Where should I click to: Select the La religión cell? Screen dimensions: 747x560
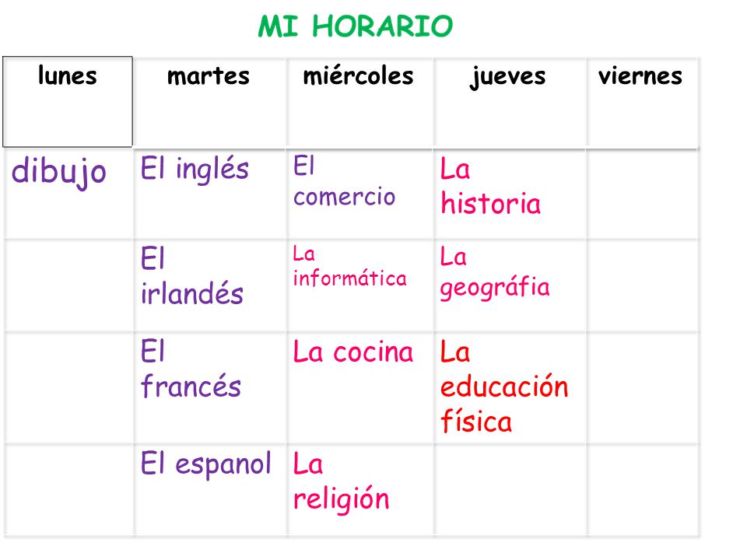[x=359, y=490]
